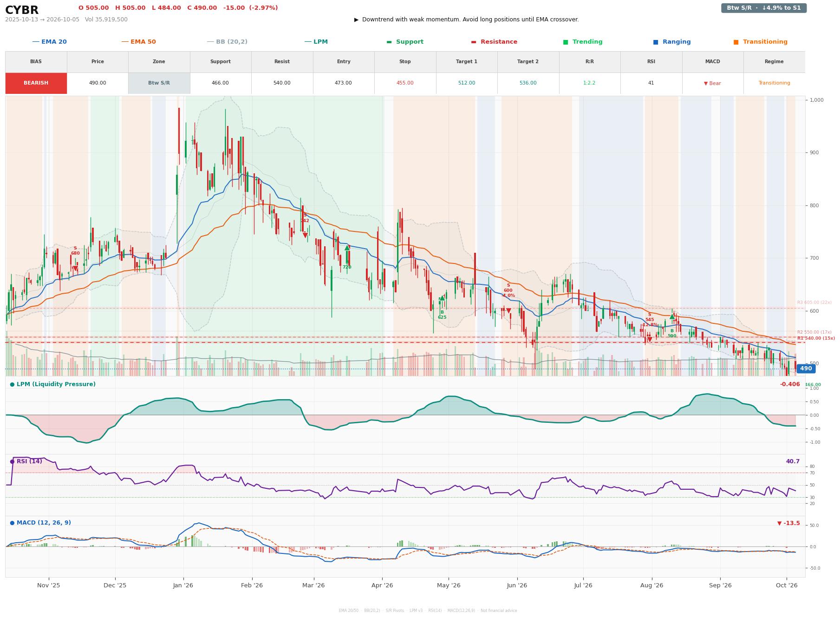Click the Resistance legend entry
Image resolution: width=840 pixels, height=618 pixels.
[x=494, y=42]
